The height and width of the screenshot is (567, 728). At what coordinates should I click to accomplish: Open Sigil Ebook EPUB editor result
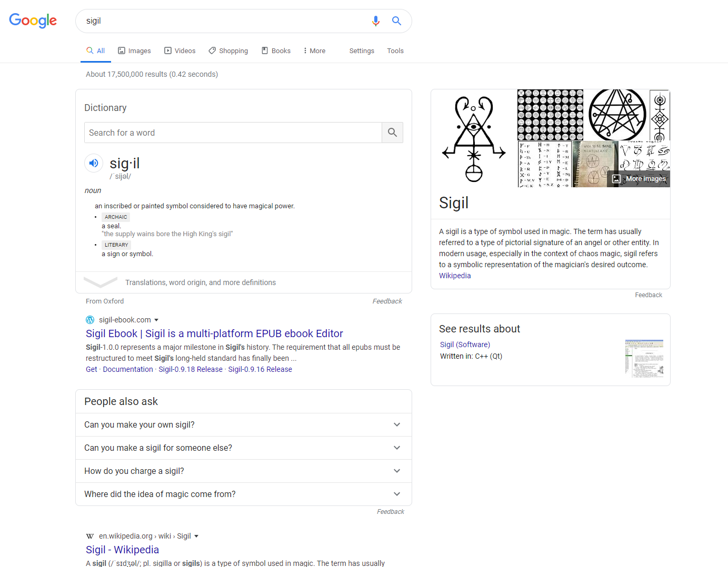pyautogui.click(x=214, y=333)
